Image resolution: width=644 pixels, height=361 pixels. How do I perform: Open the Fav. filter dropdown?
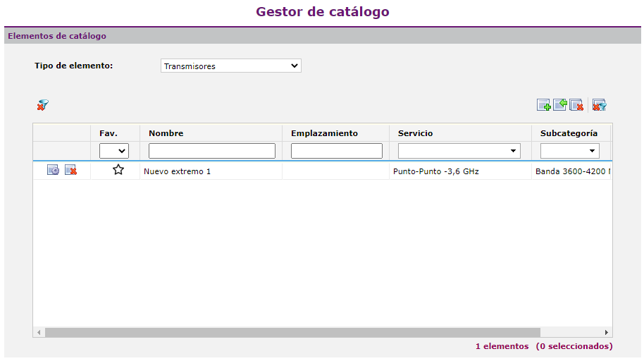click(113, 151)
